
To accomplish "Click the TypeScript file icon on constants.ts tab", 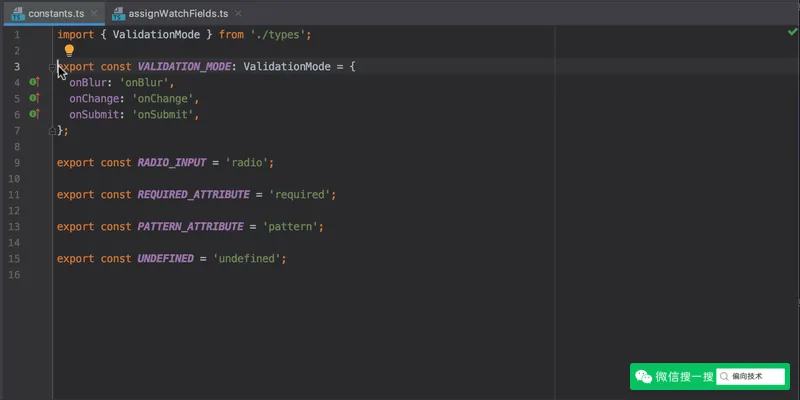I will [x=18, y=14].
